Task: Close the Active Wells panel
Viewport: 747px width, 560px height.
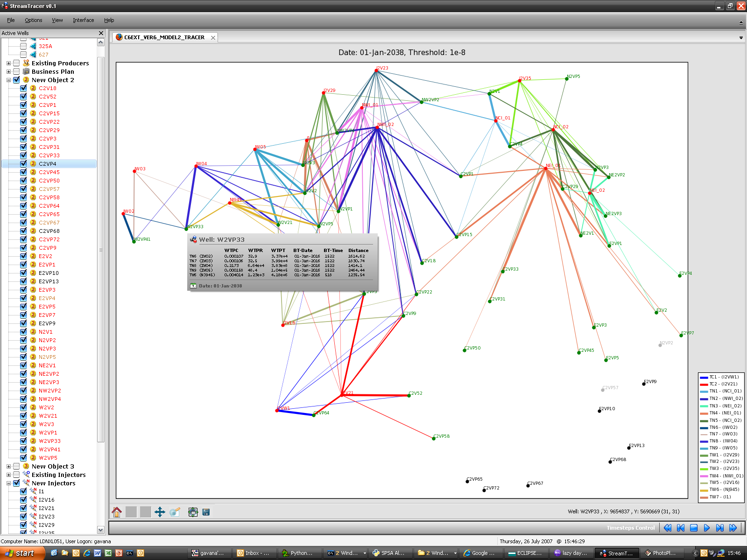Action: [x=101, y=33]
